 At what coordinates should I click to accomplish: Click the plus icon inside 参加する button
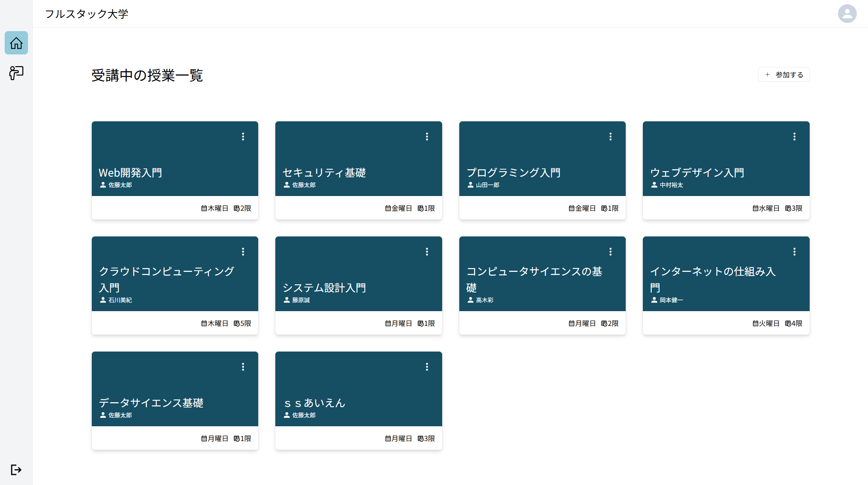point(767,74)
